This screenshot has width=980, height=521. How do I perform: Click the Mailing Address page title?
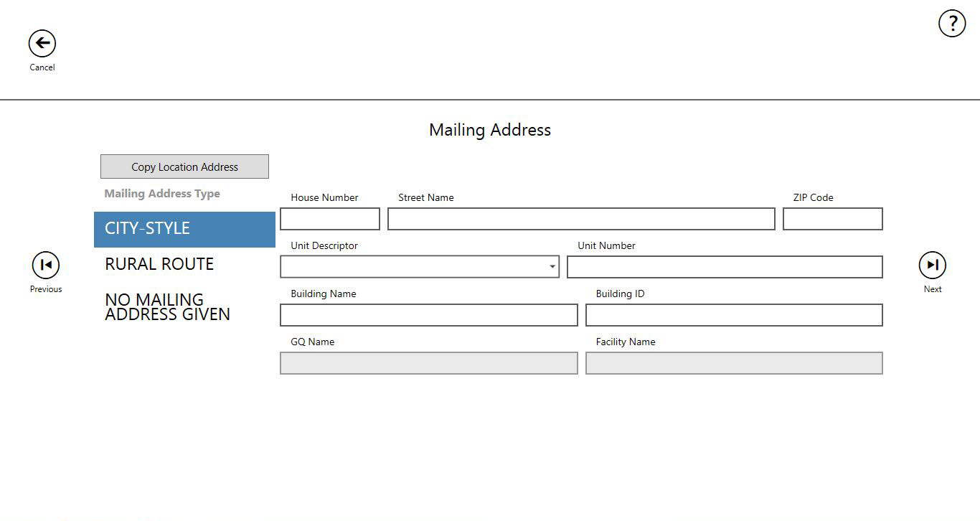tap(490, 130)
